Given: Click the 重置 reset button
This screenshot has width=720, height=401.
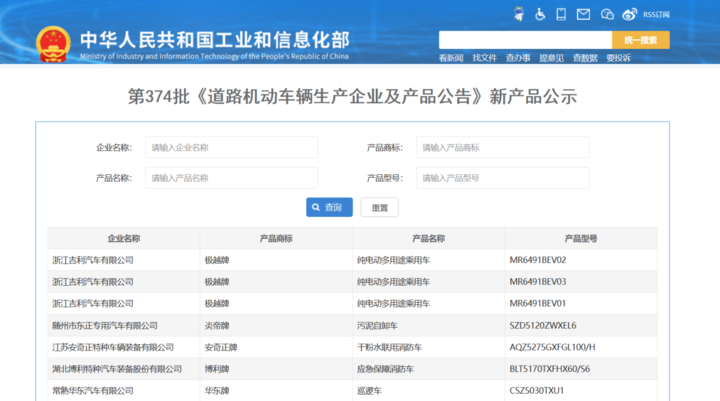Looking at the screenshot, I should 379,208.
